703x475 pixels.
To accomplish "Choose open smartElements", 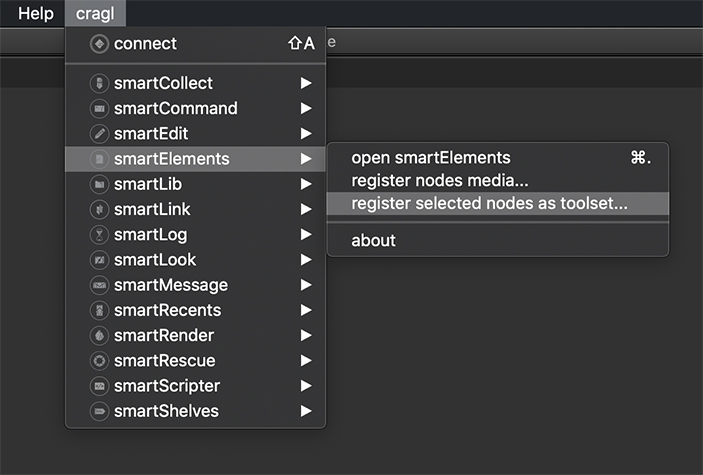I will pyautogui.click(x=431, y=157).
